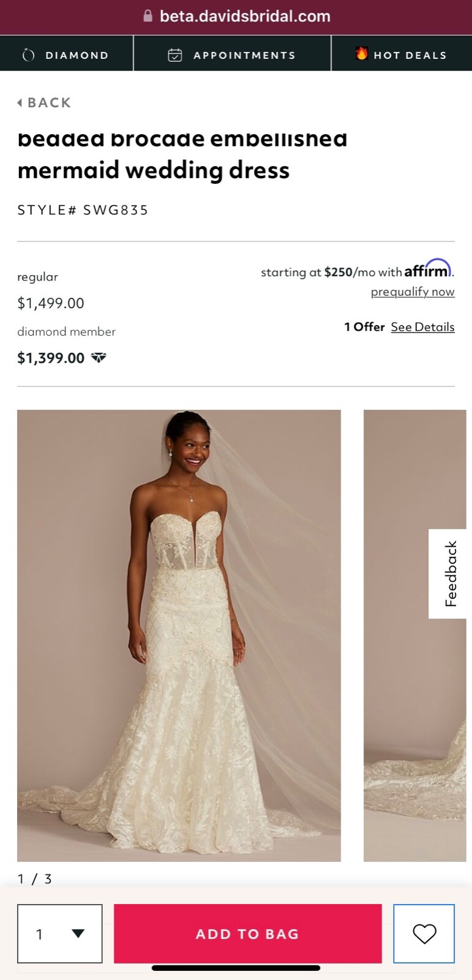This screenshot has height=980, width=472.
Task: Tap the Hot Deals flame icon
Action: pyautogui.click(x=362, y=54)
